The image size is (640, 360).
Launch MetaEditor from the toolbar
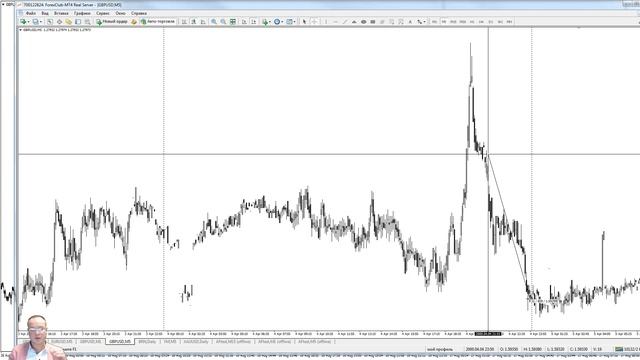(x=133, y=22)
